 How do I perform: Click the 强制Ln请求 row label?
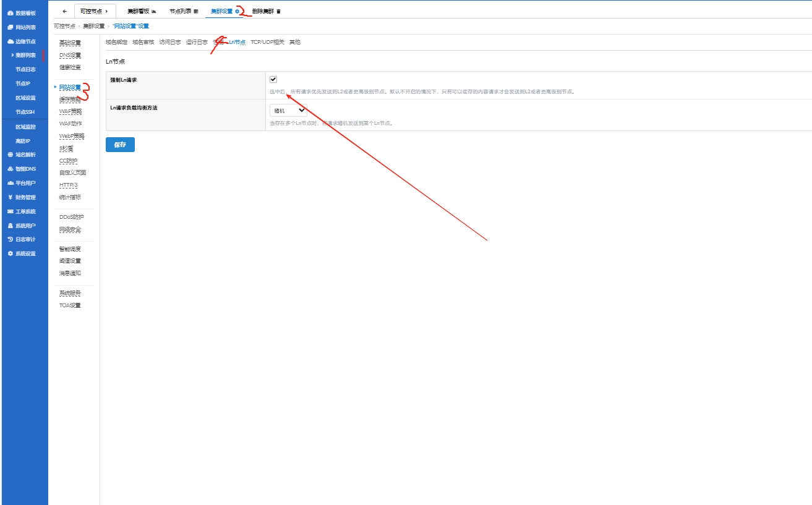124,80
